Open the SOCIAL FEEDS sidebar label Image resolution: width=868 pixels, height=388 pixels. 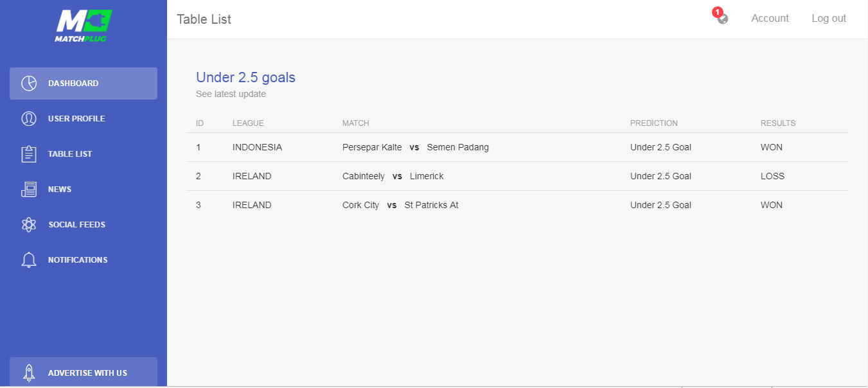pos(77,225)
